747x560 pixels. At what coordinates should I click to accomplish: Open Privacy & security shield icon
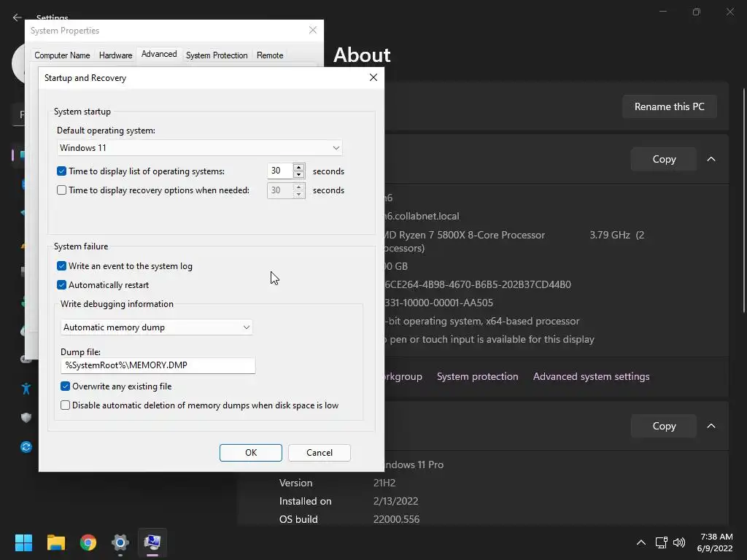[x=26, y=418]
